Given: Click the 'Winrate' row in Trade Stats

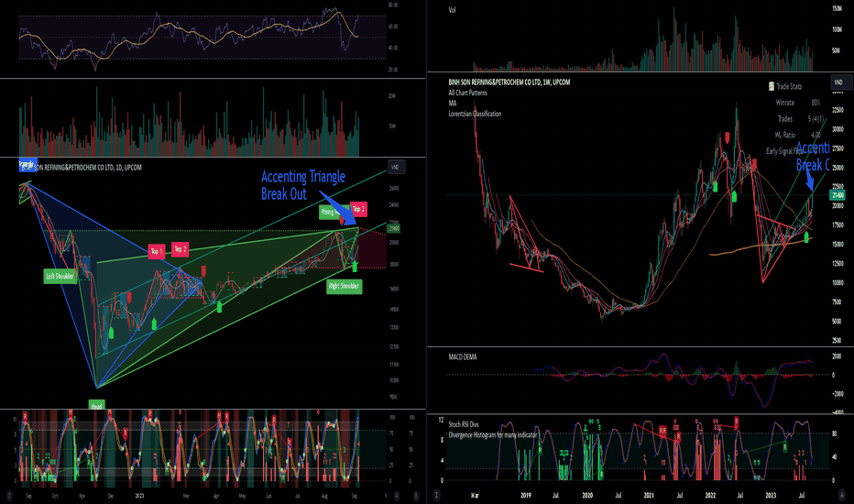Looking at the screenshot, I should pos(797,103).
